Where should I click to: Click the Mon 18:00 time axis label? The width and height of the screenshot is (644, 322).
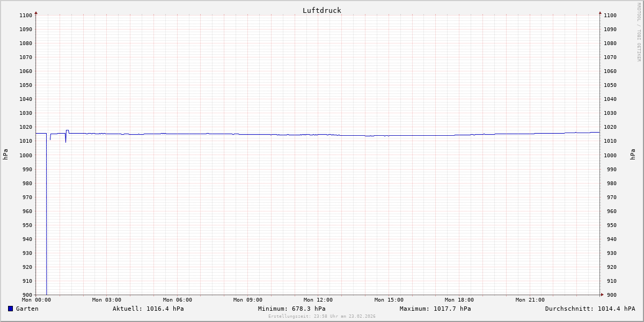(x=459, y=300)
